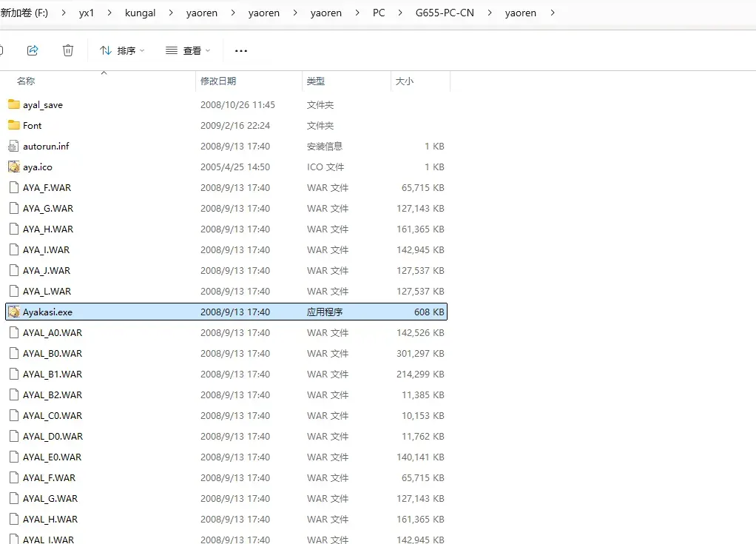Click the Font folder icon
The width and height of the screenshot is (756, 544).
pos(14,125)
